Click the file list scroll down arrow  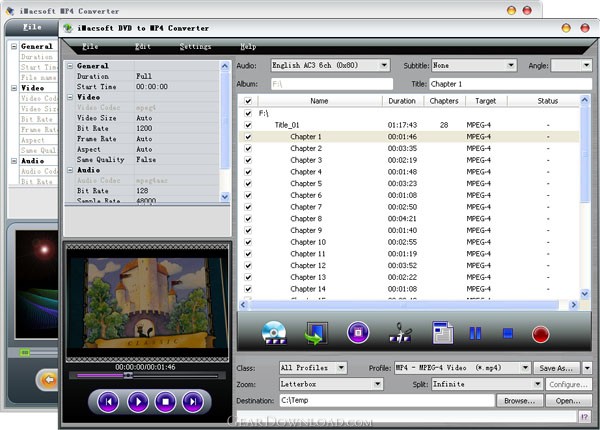[585, 294]
